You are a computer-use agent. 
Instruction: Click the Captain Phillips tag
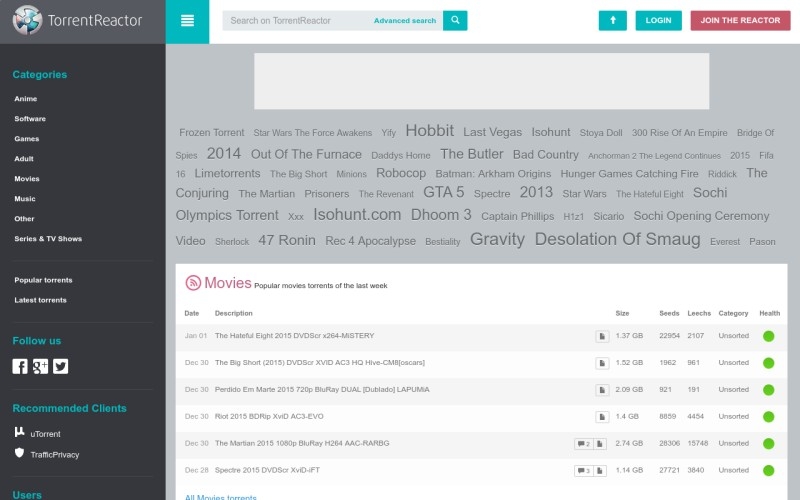[x=517, y=216]
